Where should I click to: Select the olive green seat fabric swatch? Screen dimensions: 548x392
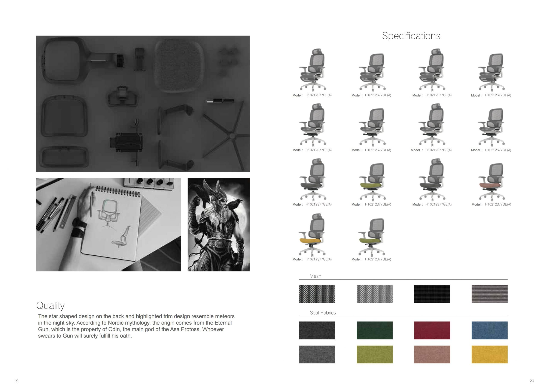click(375, 354)
